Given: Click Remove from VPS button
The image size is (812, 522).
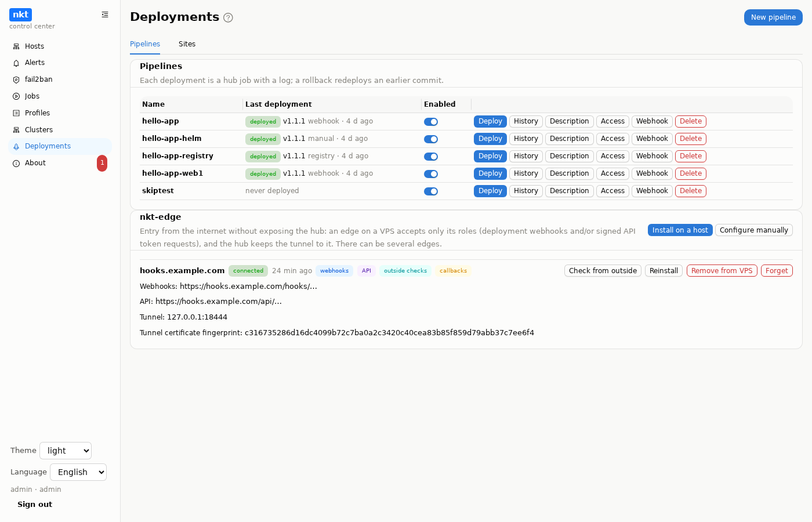Looking at the screenshot, I should pyautogui.click(x=722, y=271).
